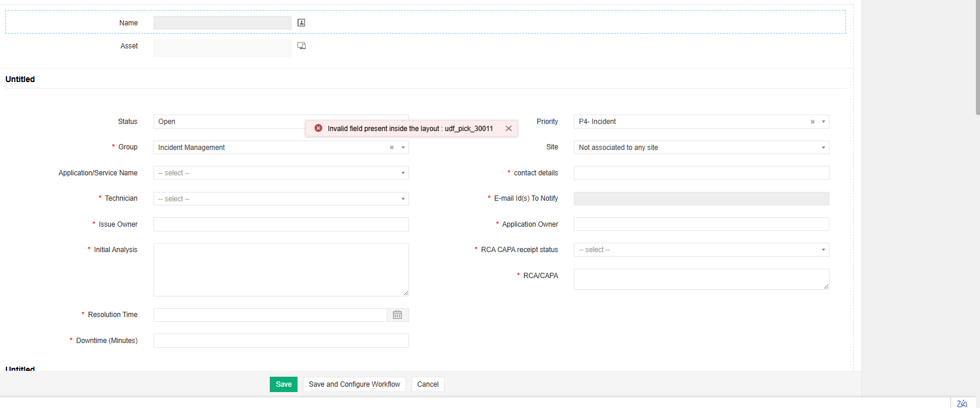
Task: Expand the Priority dropdown
Action: pyautogui.click(x=823, y=122)
